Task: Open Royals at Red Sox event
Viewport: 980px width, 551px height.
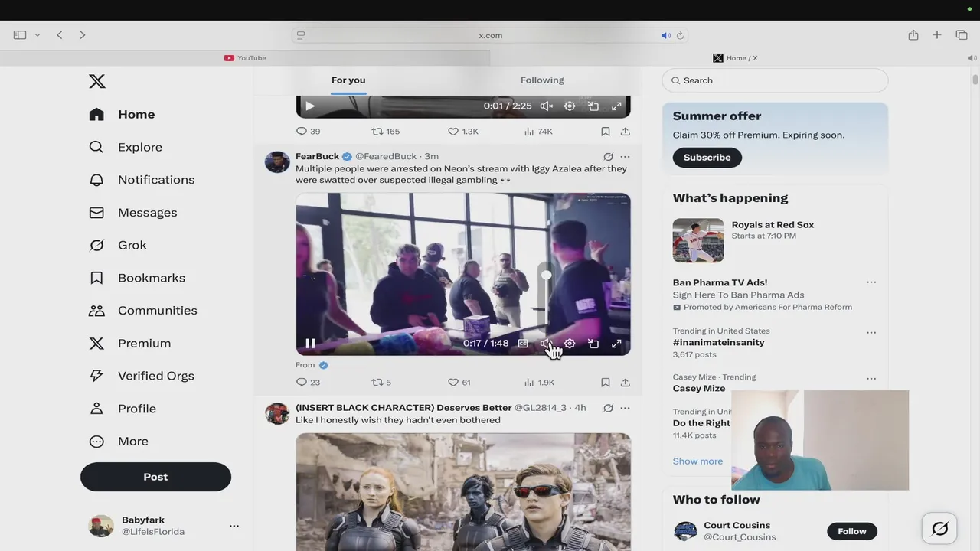Action: click(x=775, y=240)
